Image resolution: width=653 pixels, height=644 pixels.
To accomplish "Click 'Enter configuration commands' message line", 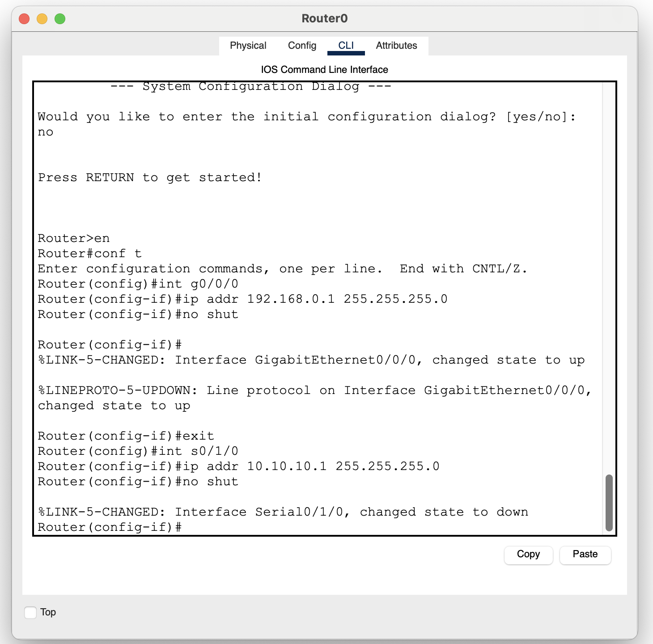I will tap(283, 268).
